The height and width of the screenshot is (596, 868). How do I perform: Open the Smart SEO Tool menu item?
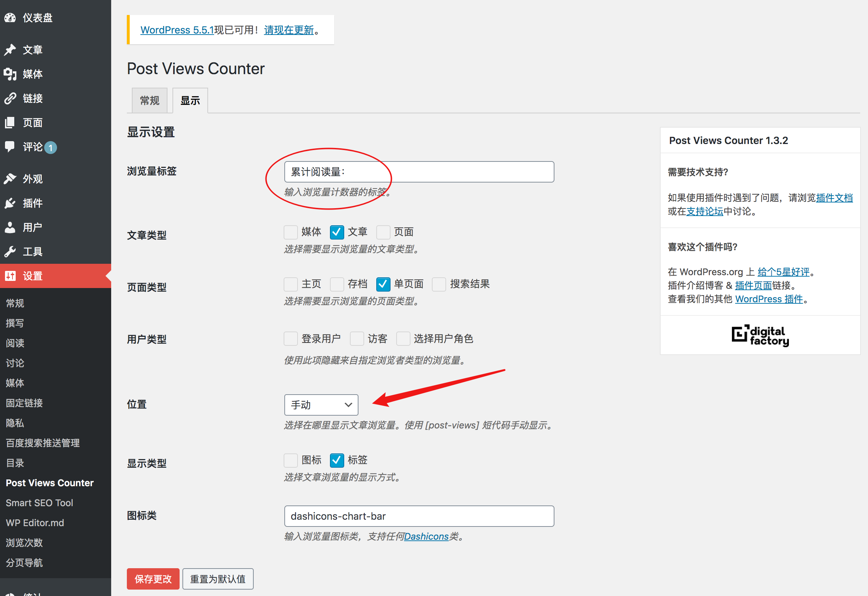click(x=39, y=503)
